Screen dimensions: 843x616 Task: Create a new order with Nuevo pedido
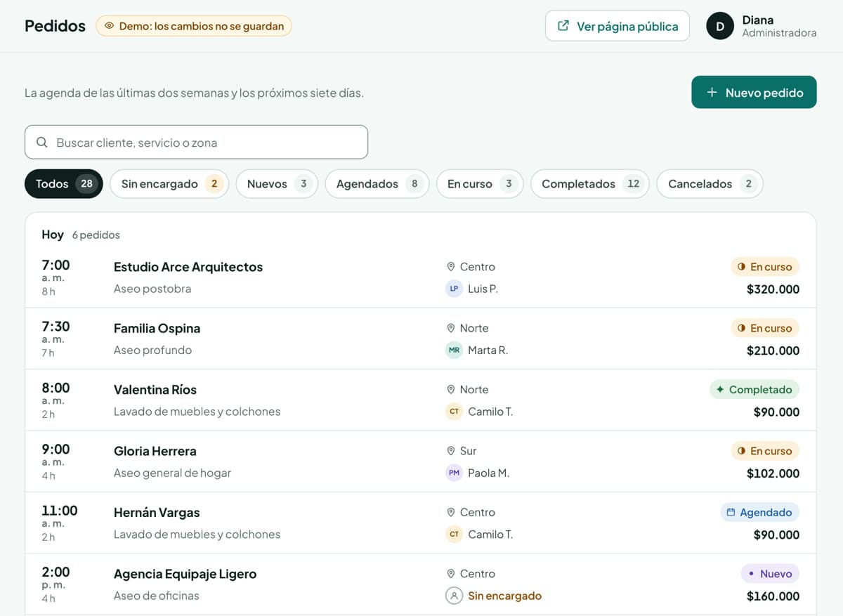pos(754,92)
